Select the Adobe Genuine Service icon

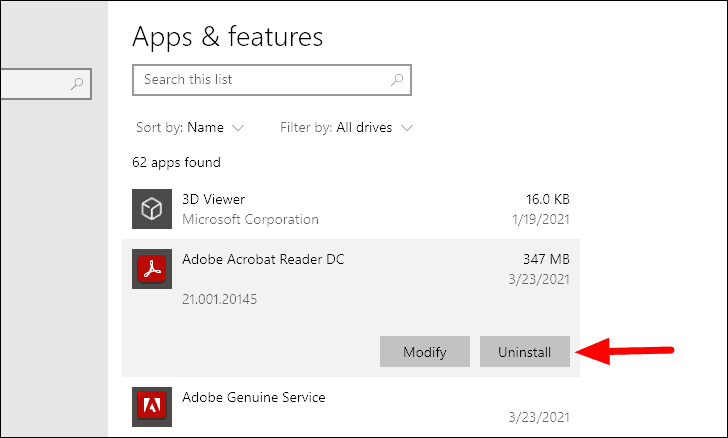click(x=152, y=406)
